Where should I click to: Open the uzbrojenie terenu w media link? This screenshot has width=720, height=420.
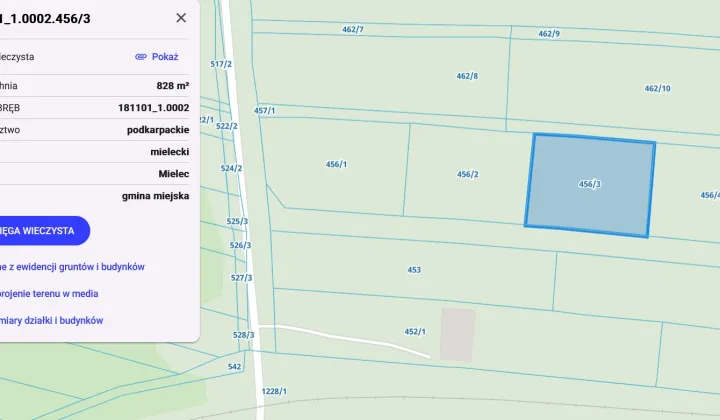pyautogui.click(x=49, y=293)
